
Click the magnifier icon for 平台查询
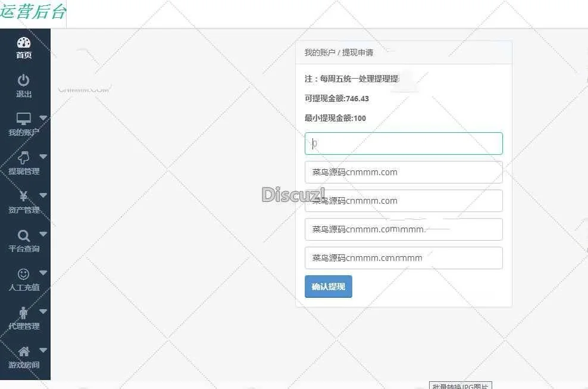pyautogui.click(x=24, y=235)
